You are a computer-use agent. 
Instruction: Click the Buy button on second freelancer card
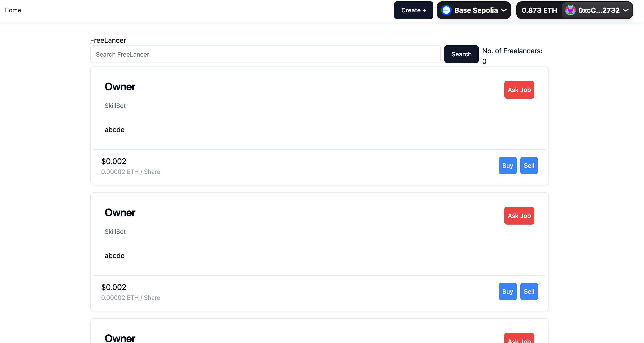(508, 291)
